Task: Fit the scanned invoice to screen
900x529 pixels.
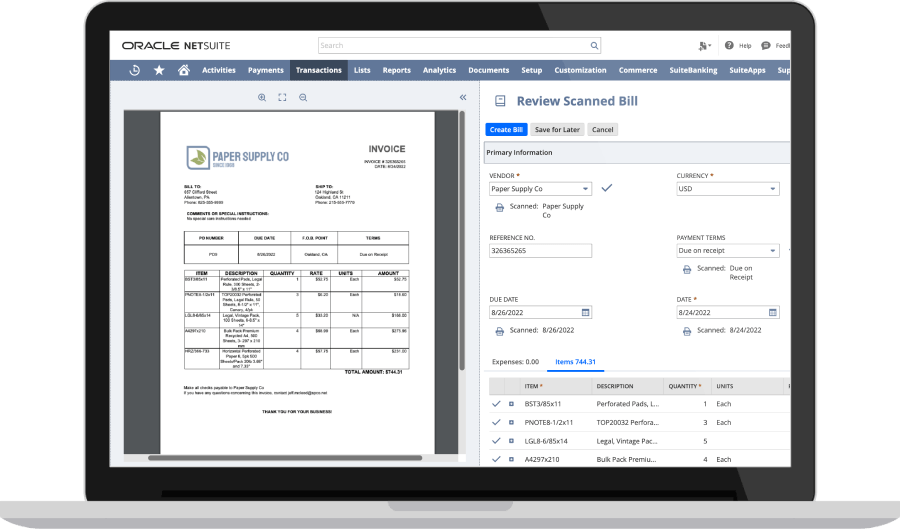Action: coord(282,98)
